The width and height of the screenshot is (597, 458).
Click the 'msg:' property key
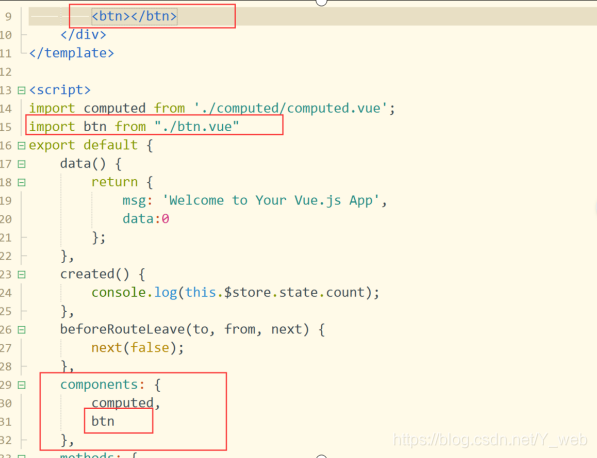137,200
